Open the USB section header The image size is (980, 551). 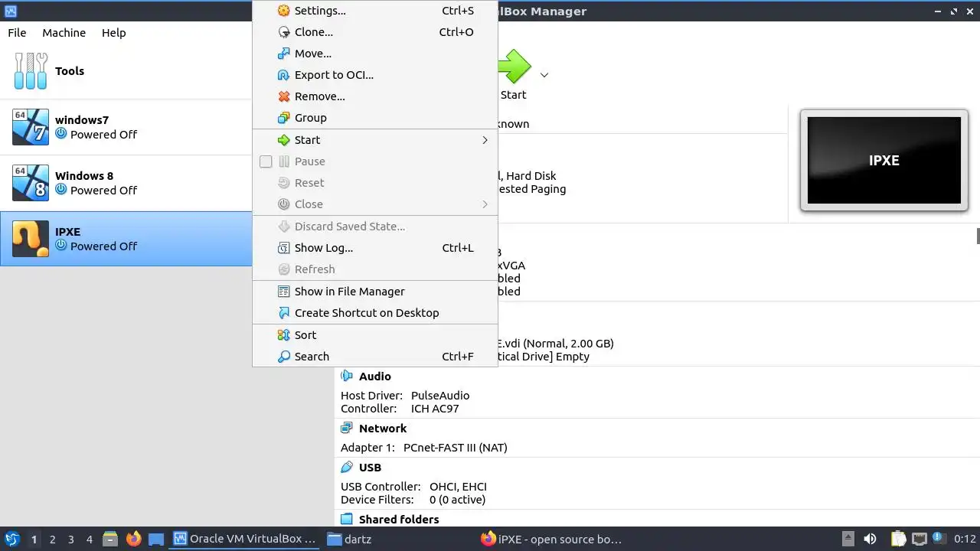370,468
